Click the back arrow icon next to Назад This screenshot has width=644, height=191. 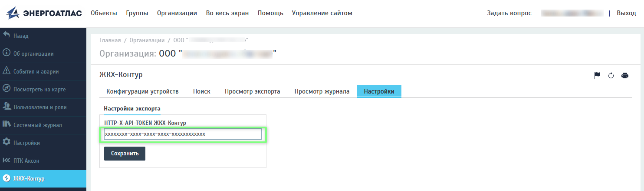[x=7, y=35]
